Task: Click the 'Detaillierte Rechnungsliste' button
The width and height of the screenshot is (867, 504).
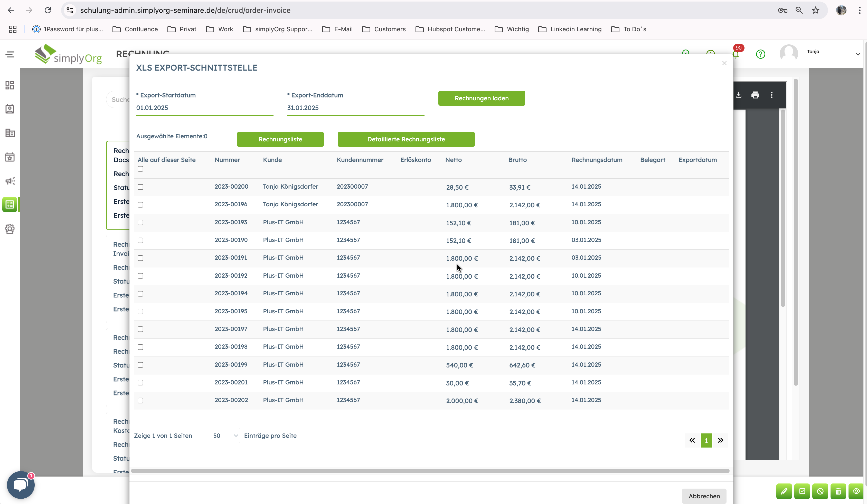Action: [x=406, y=139]
